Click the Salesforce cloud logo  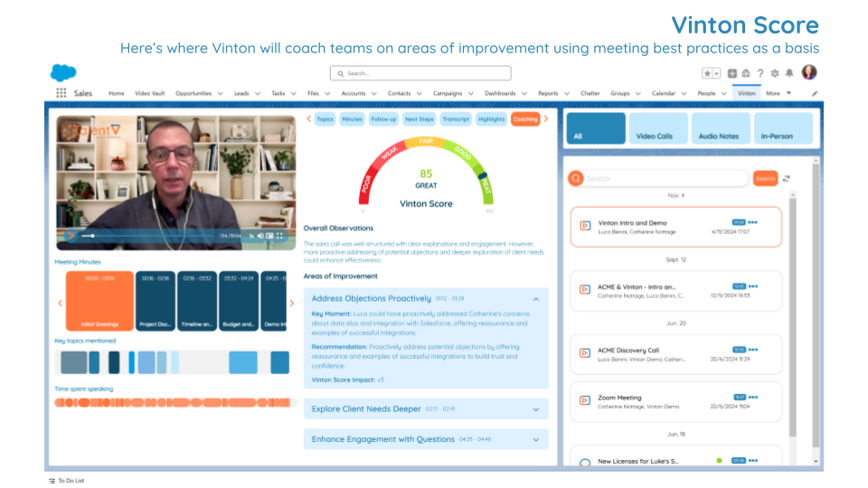pyautogui.click(x=63, y=72)
